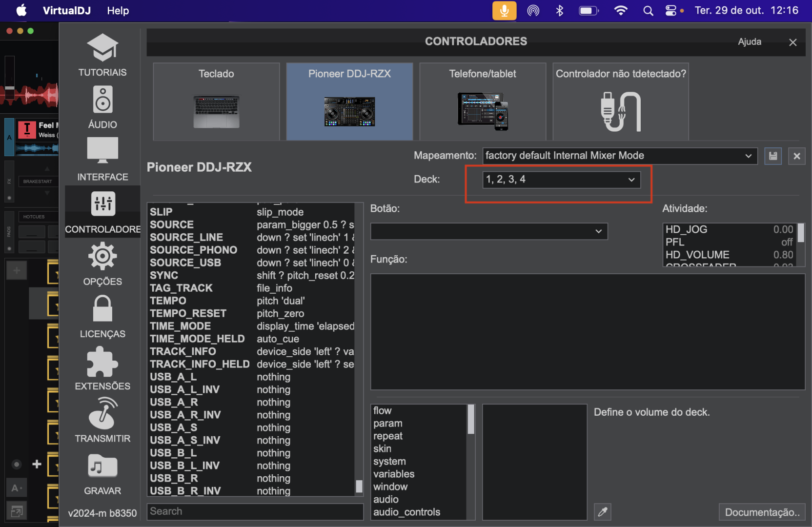Click the Bluetooth menu bar icon
The image size is (812, 527).
[x=560, y=11]
